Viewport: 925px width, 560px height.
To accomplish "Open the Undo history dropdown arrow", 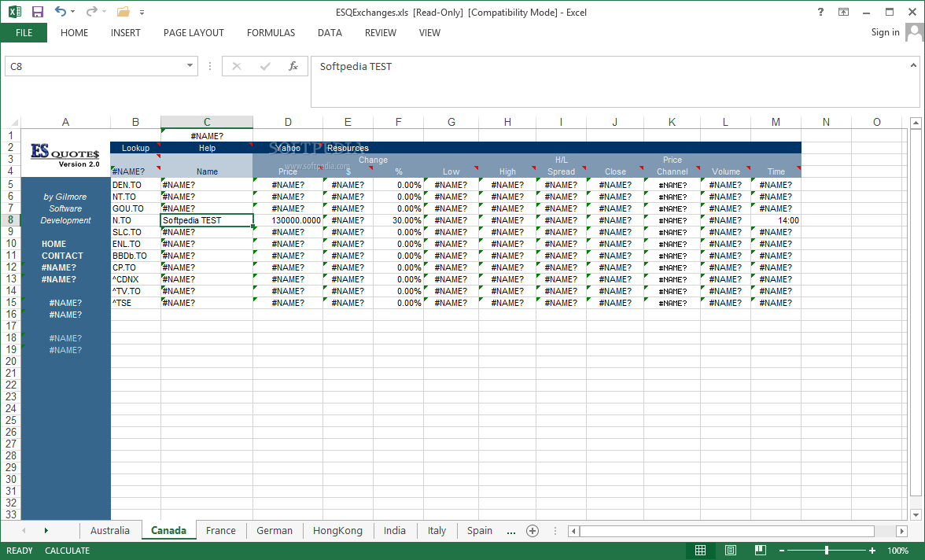I will tap(72, 12).
